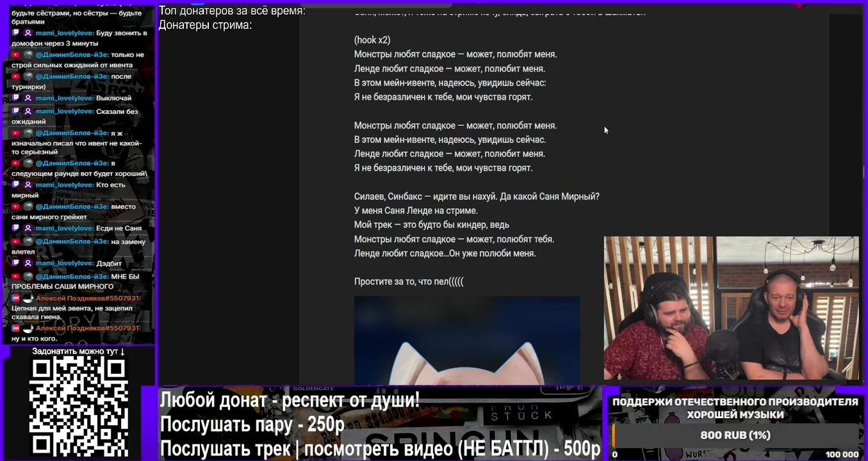Click avatar beside "МНЕ БЫ ПРОБЛЕМЫ" message

[28, 276]
